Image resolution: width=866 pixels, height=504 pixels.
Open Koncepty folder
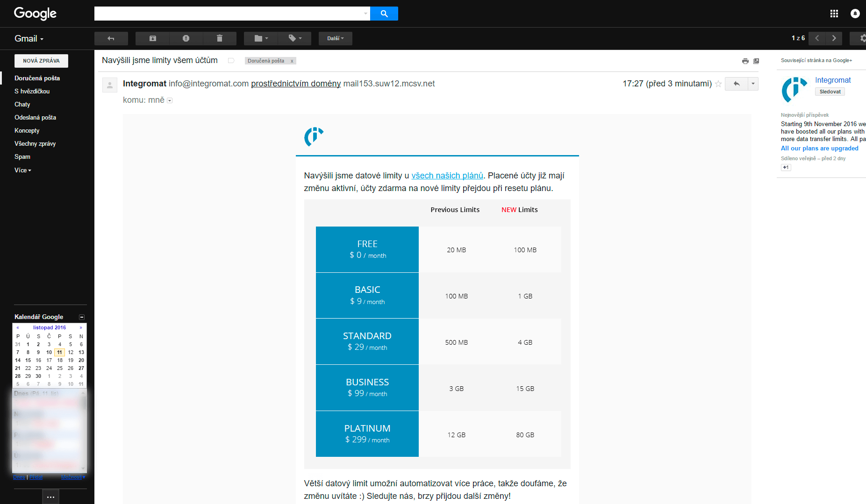(27, 130)
